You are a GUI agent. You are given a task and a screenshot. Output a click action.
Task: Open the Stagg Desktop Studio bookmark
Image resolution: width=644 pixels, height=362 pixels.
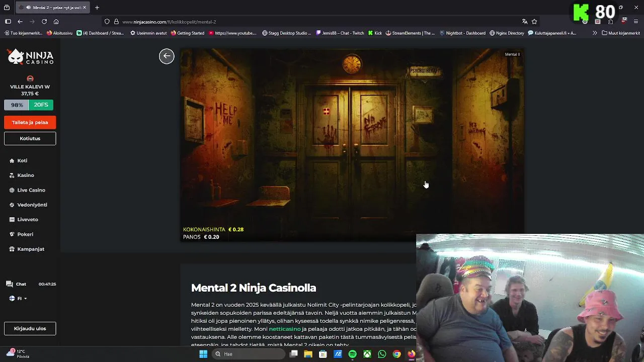click(x=286, y=33)
